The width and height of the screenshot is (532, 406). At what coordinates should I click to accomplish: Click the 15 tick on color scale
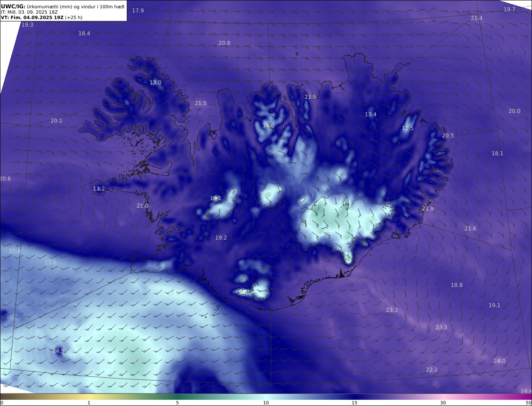point(355,403)
